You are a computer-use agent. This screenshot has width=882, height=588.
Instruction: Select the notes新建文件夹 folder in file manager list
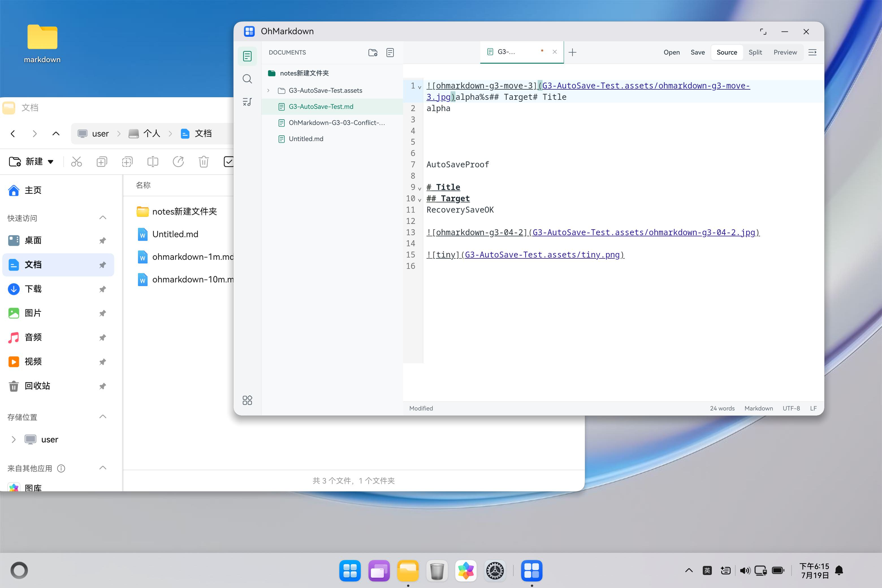[x=177, y=211]
